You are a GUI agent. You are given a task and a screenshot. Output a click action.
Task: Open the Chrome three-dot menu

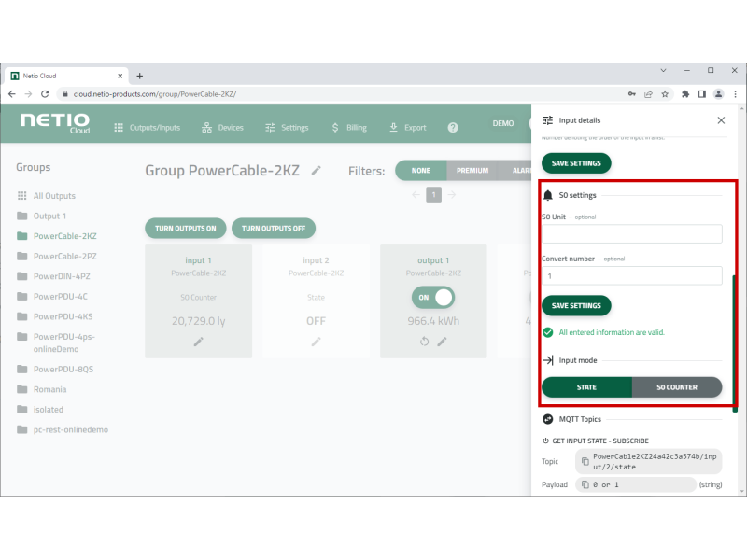pyautogui.click(x=735, y=94)
